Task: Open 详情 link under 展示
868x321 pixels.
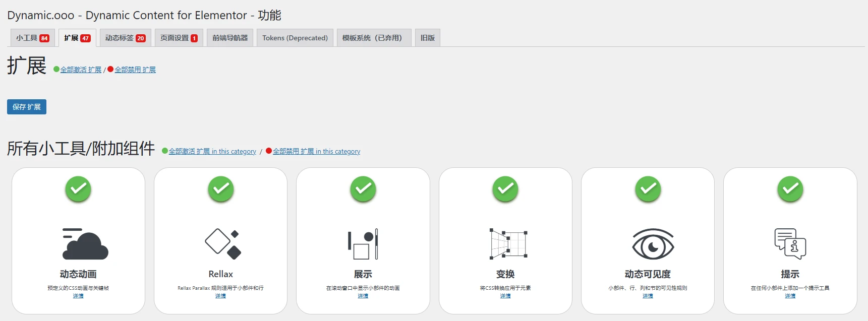Action: (363, 296)
